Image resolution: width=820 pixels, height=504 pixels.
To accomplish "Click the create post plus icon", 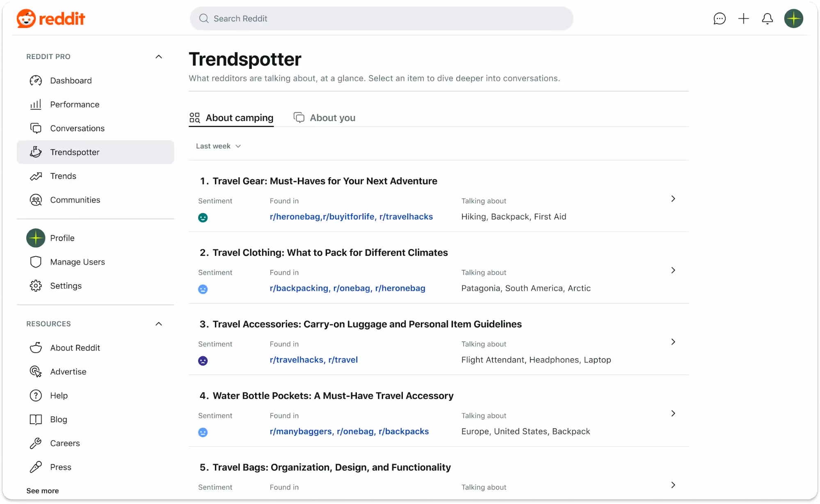I will click(x=743, y=18).
